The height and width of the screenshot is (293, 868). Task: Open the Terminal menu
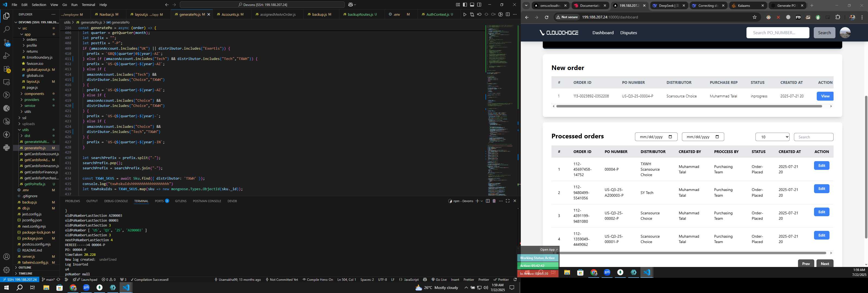(88, 5)
